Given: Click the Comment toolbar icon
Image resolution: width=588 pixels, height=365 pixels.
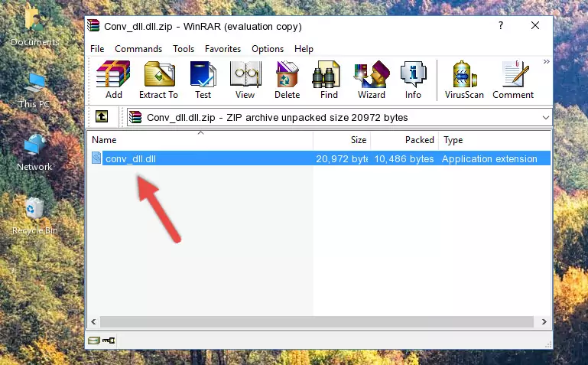Looking at the screenshot, I should 513,79.
